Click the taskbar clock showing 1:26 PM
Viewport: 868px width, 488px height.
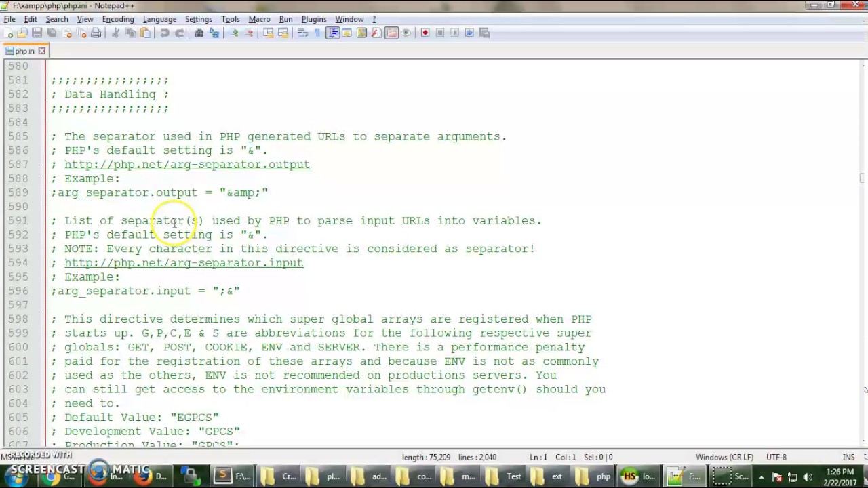840,476
